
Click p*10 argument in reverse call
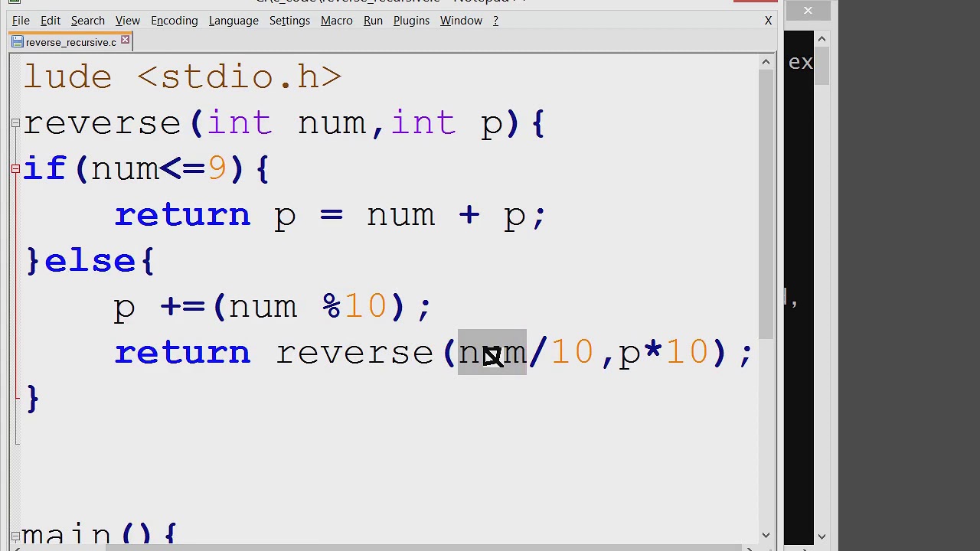pos(663,353)
